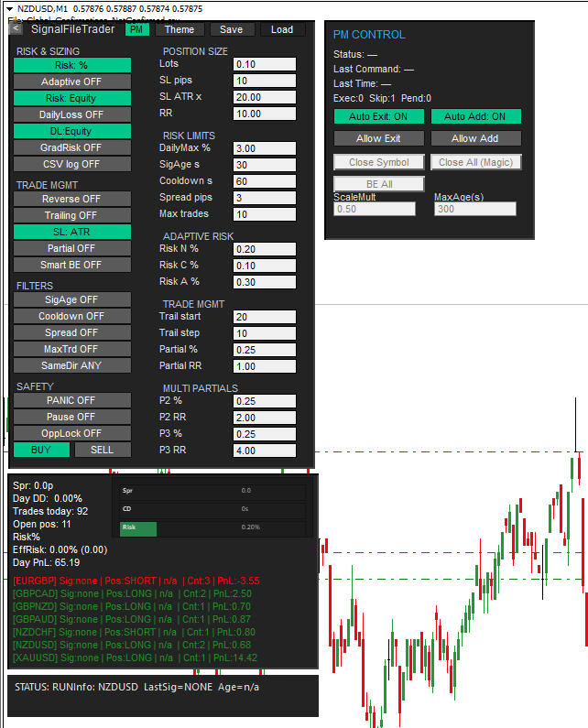Screen dimensions: 588x728
Task: Edit the MaxAge(s) field
Action: [475, 209]
